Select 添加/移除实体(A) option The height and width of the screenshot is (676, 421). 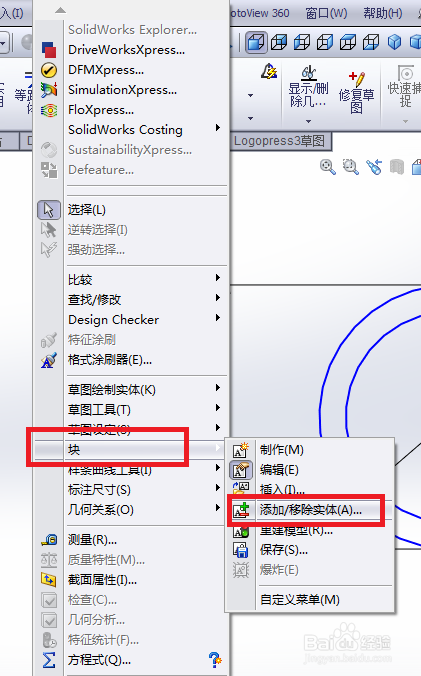tap(310, 510)
